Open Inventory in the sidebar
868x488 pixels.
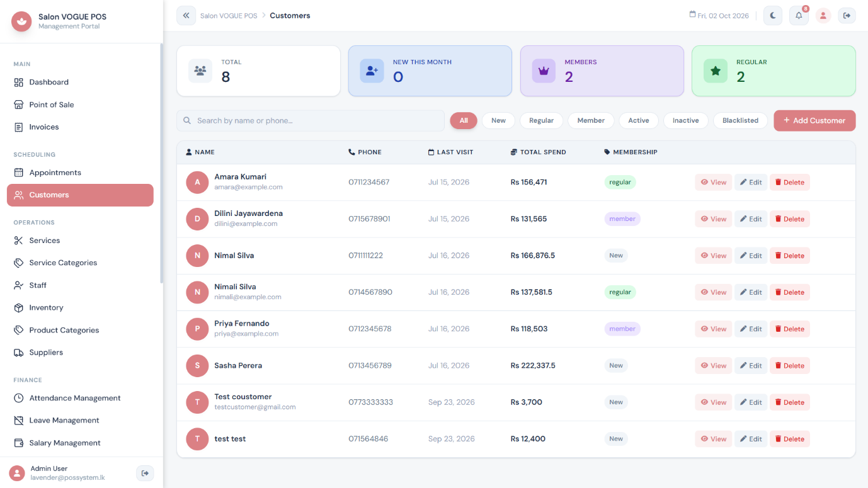[80, 308]
